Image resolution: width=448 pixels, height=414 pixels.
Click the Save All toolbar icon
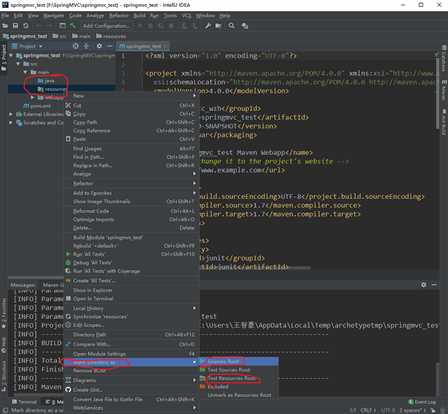click(x=15, y=26)
